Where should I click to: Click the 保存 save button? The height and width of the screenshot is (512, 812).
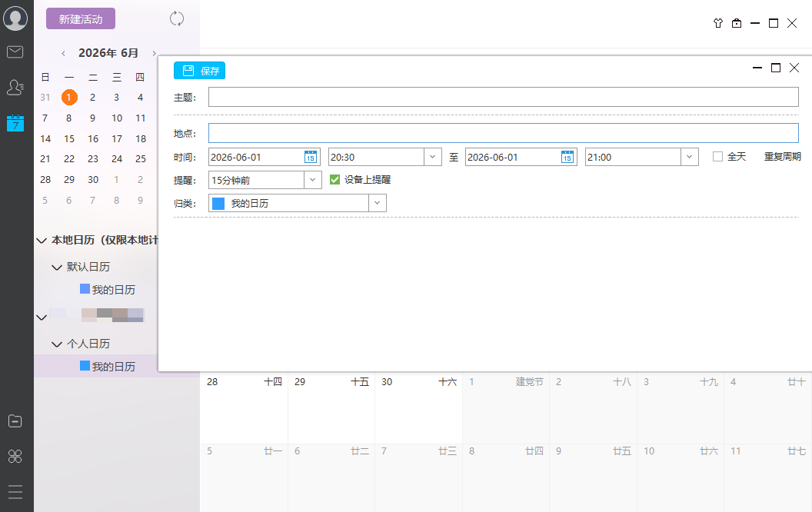tap(199, 71)
